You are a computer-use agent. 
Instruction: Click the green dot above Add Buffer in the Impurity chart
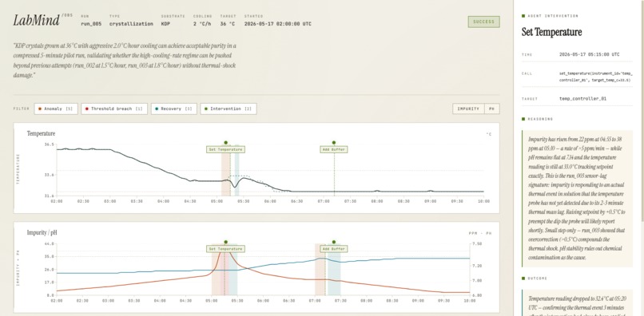tap(334, 242)
